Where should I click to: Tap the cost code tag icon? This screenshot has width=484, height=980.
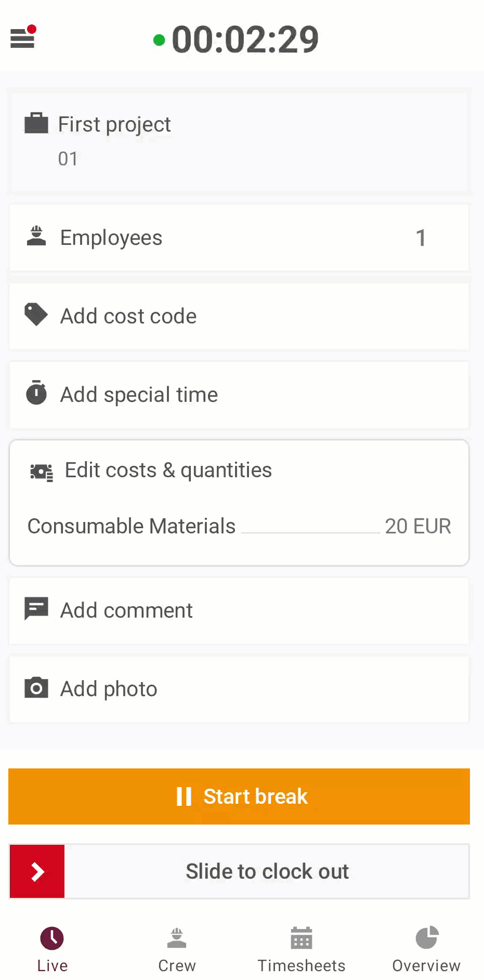pos(36,315)
